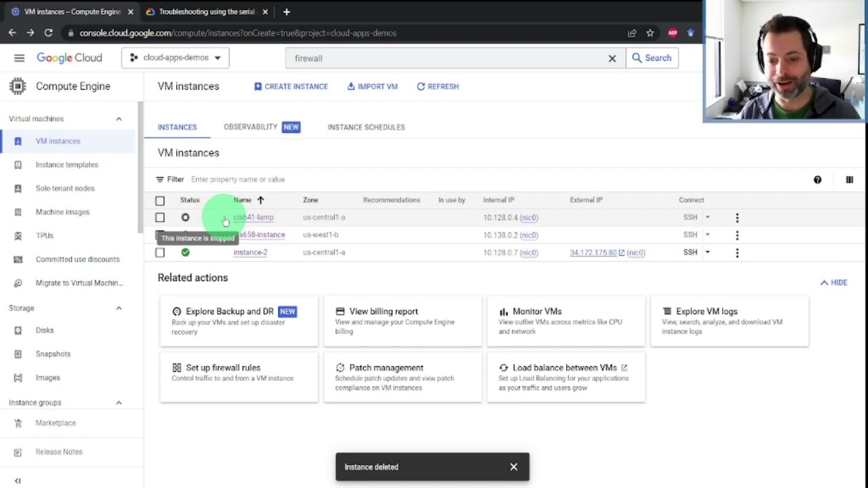Click the Search button

(652, 58)
